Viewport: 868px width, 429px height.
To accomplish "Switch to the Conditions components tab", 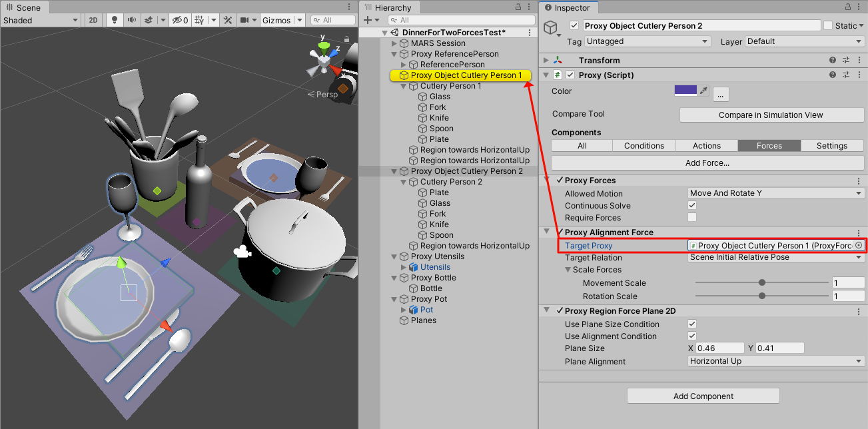I will click(644, 146).
